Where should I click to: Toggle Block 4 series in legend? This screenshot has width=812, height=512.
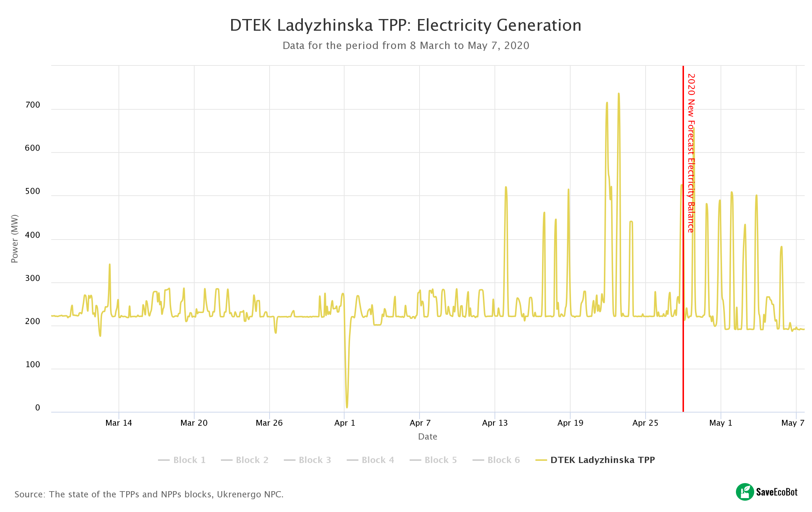371,460
